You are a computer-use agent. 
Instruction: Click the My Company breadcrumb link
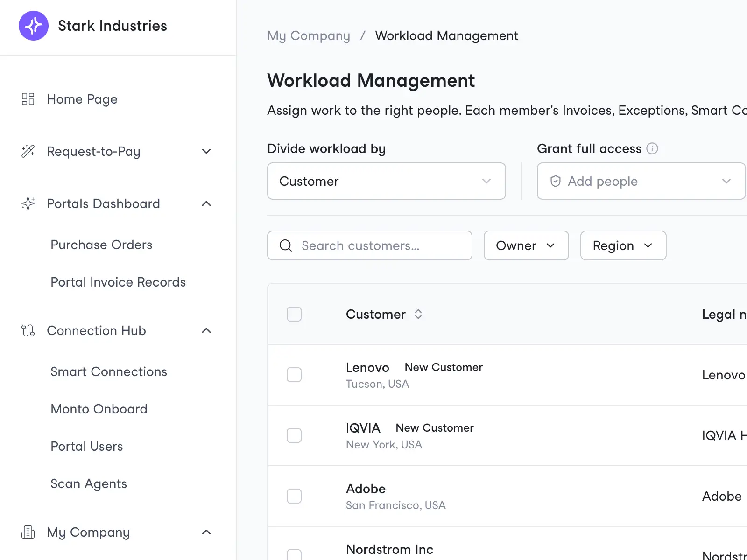click(x=309, y=36)
